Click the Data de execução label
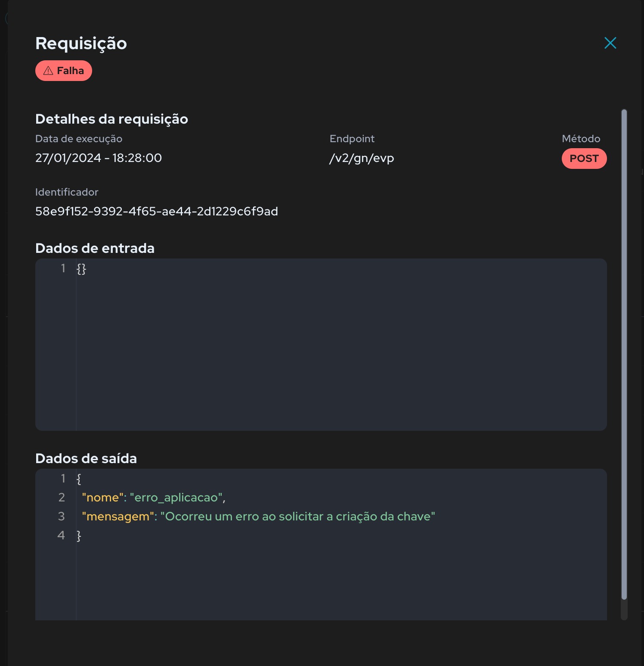Screen dimensions: 644x666 point(79,139)
